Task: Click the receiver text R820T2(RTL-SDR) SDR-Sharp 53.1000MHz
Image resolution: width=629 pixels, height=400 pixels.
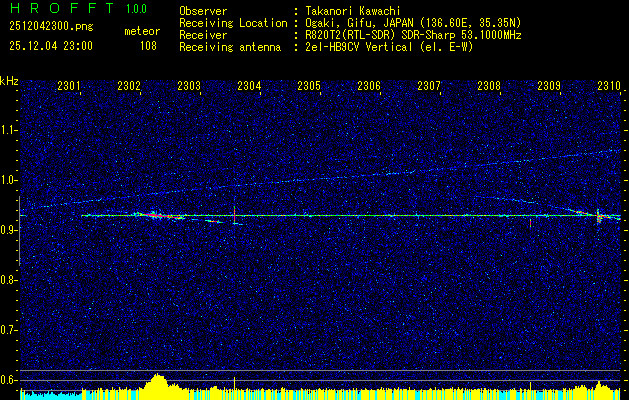Action: point(413,35)
